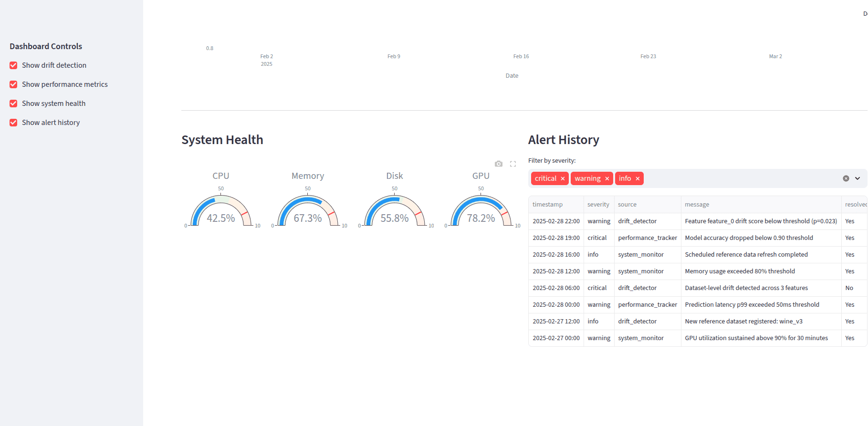Select the CPU gauge showing 42.5%
The image size is (868, 426).
pos(221,210)
